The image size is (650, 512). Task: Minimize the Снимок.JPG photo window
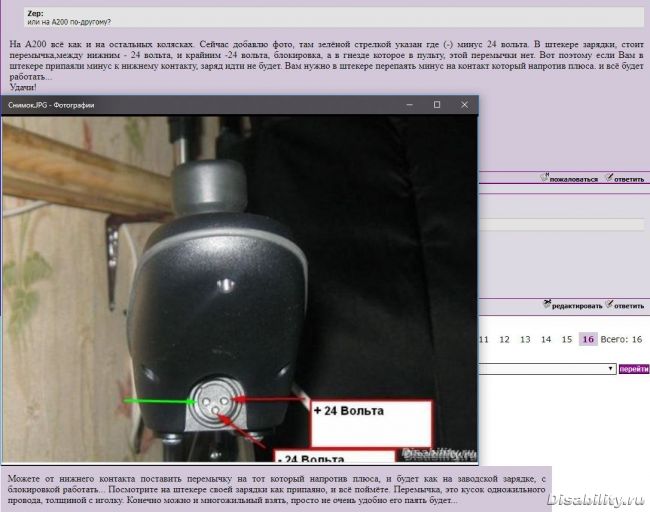click(410, 105)
